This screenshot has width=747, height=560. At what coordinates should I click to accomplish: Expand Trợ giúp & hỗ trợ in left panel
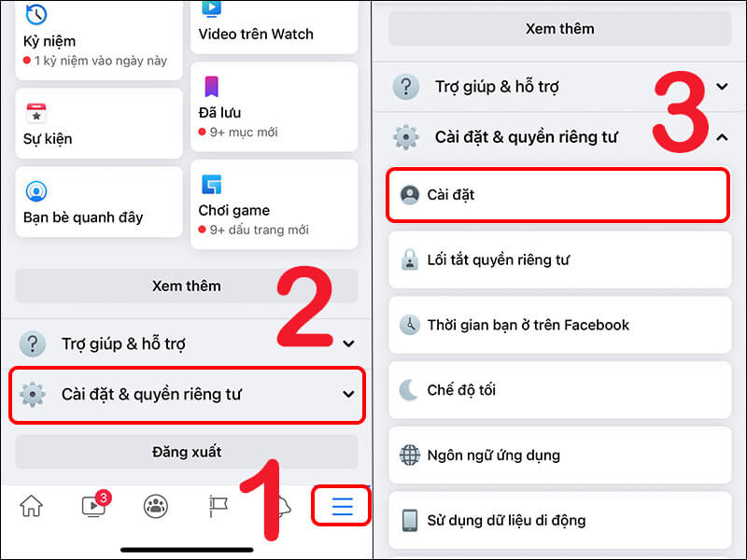(187, 343)
